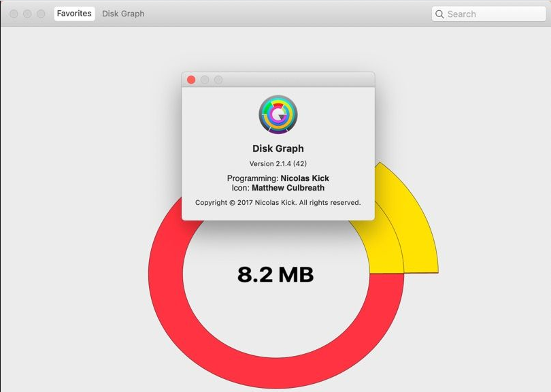Click the programmer name Nicolas Kick
The height and width of the screenshot is (392, 551).
tap(305, 178)
